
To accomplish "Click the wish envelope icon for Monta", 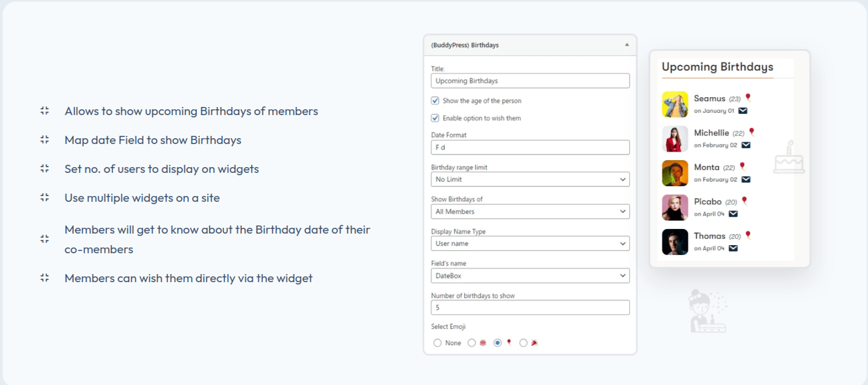I will [746, 179].
